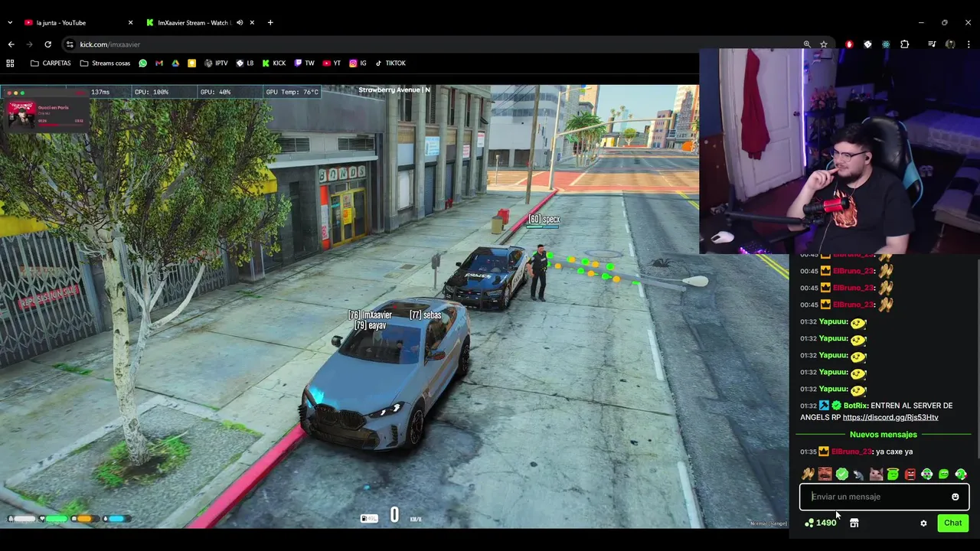Insert the laughing man quick emote
980x551 pixels.
click(825, 474)
